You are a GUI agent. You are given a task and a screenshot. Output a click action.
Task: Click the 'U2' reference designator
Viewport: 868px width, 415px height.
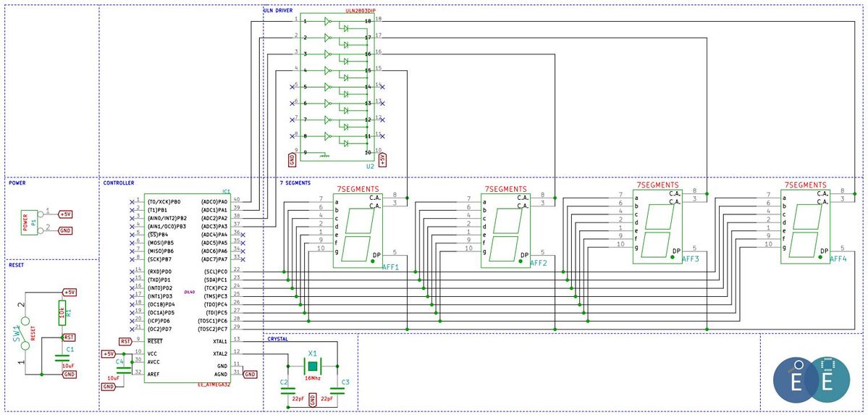pos(371,167)
